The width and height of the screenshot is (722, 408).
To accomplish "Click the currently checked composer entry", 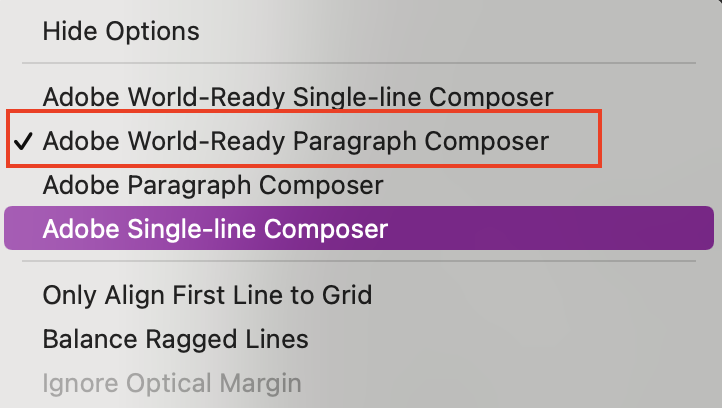I will pos(295,141).
